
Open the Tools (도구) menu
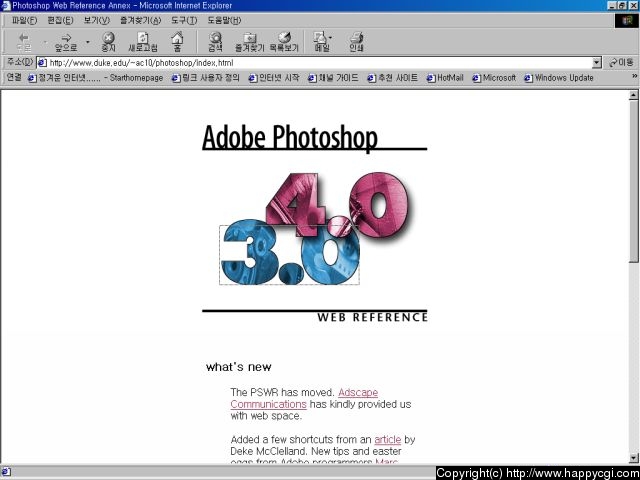point(184,20)
